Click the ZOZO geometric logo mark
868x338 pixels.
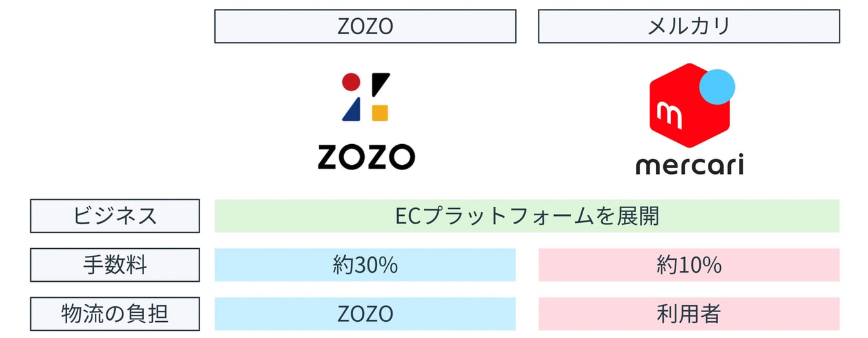pyautogui.click(x=366, y=97)
